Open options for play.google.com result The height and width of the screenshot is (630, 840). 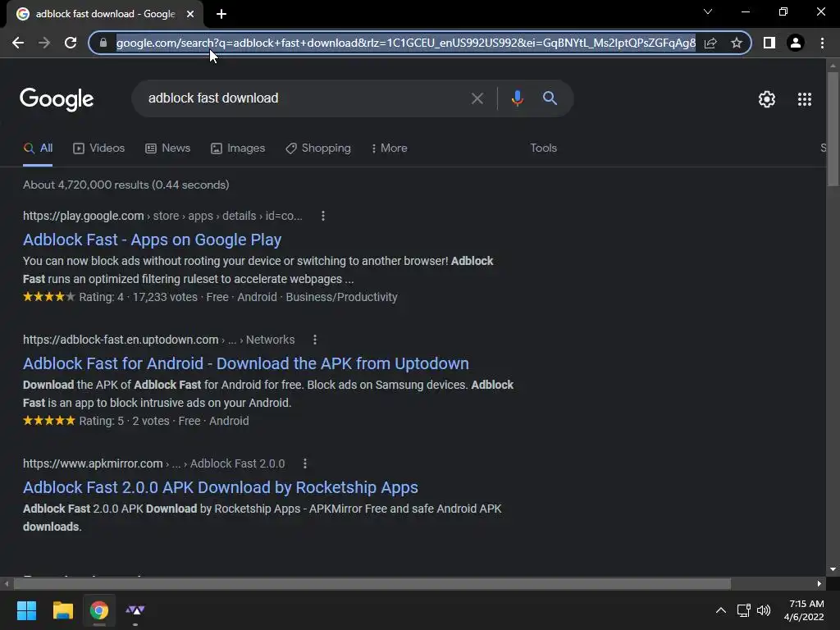coord(322,216)
